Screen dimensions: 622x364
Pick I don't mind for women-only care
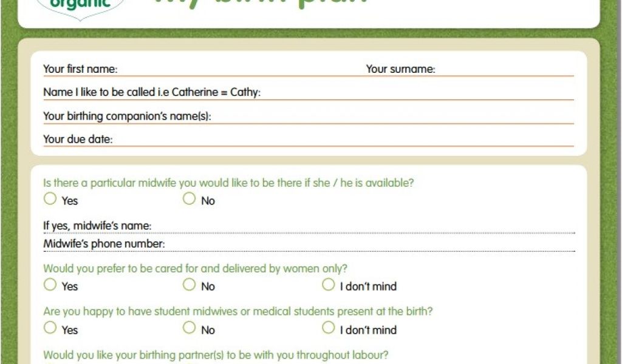click(x=329, y=285)
